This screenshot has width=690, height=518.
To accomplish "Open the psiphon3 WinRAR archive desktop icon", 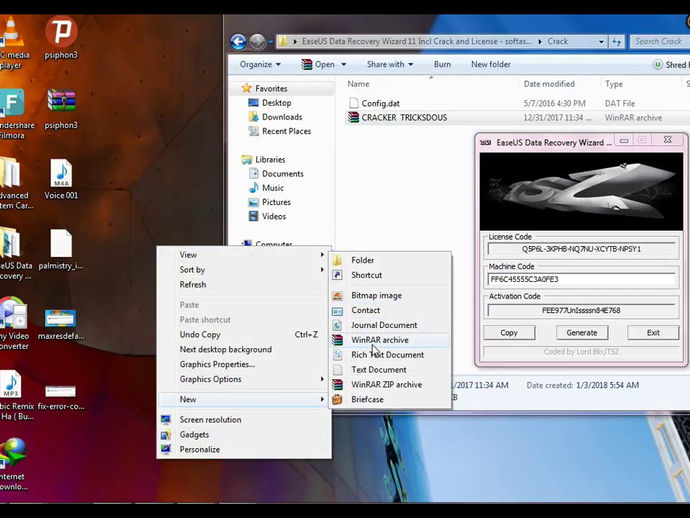I will click(x=61, y=108).
